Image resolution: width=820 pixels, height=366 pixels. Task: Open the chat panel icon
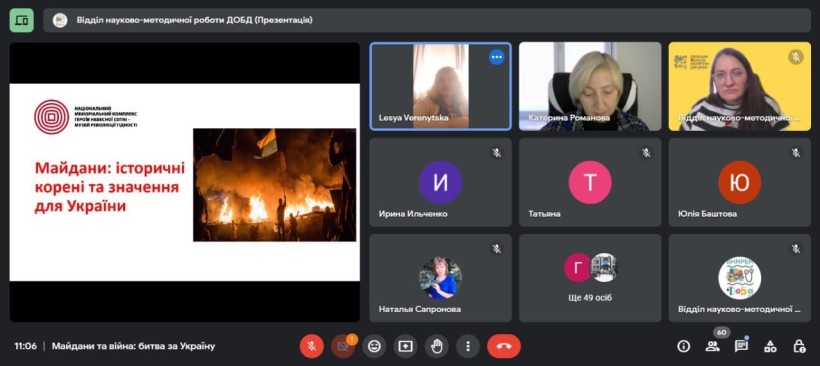pos(741,346)
